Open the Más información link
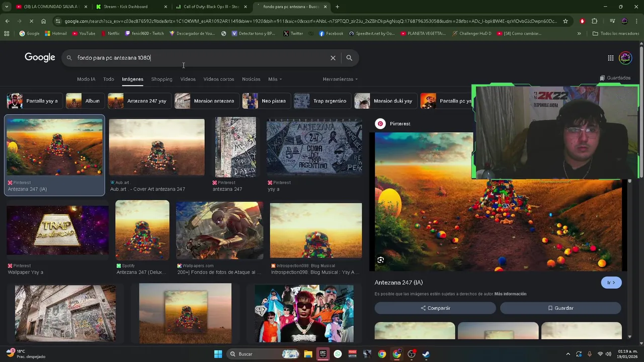The image size is (644, 362). click(x=510, y=294)
